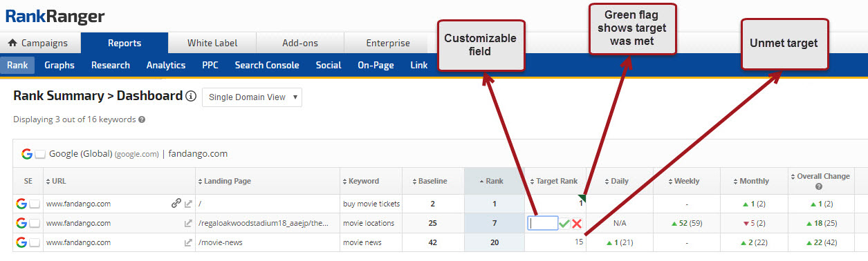Viewport: 868px width, 261px height.
Task: Click the green checkmark to save target rank
Action: [x=564, y=224]
